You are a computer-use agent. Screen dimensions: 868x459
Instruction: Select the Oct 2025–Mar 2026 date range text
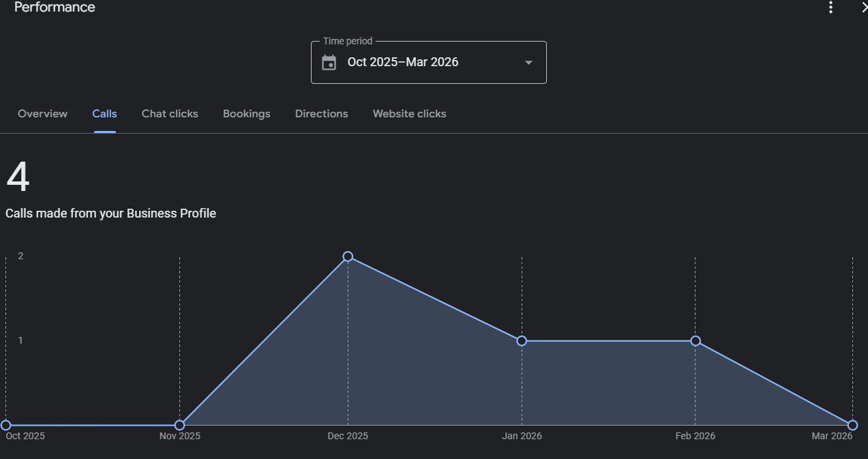point(402,62)
